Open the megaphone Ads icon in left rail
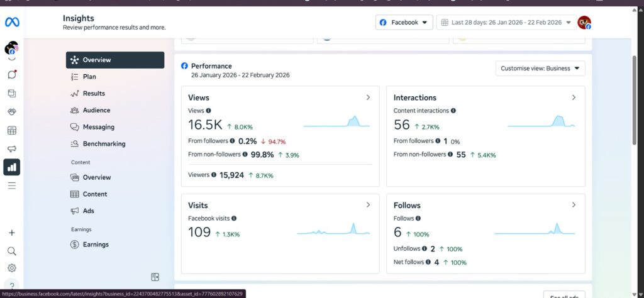 pos(12,148)
